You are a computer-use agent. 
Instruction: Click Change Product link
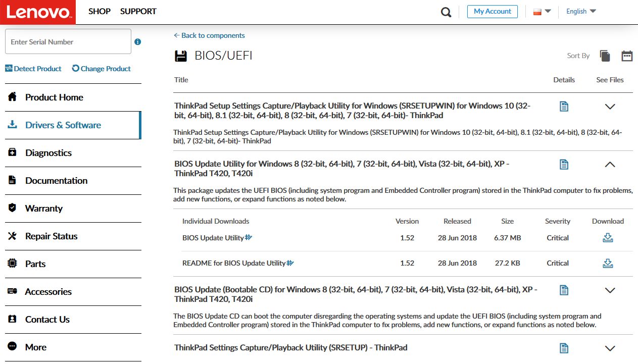(x=102, y=68)
